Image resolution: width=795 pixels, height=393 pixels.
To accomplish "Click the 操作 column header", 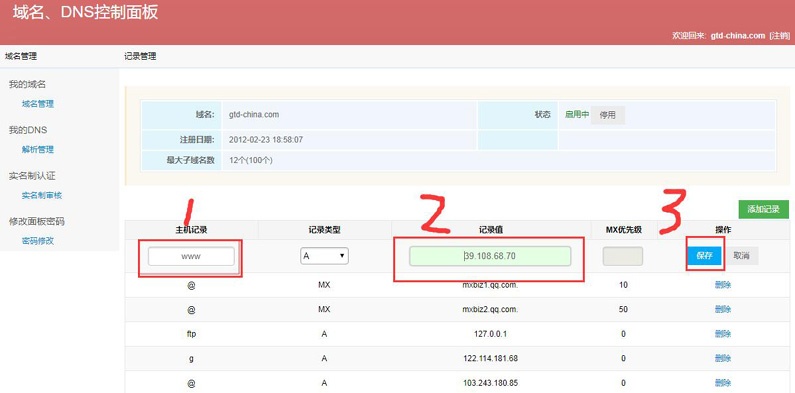I will [723, 230].
